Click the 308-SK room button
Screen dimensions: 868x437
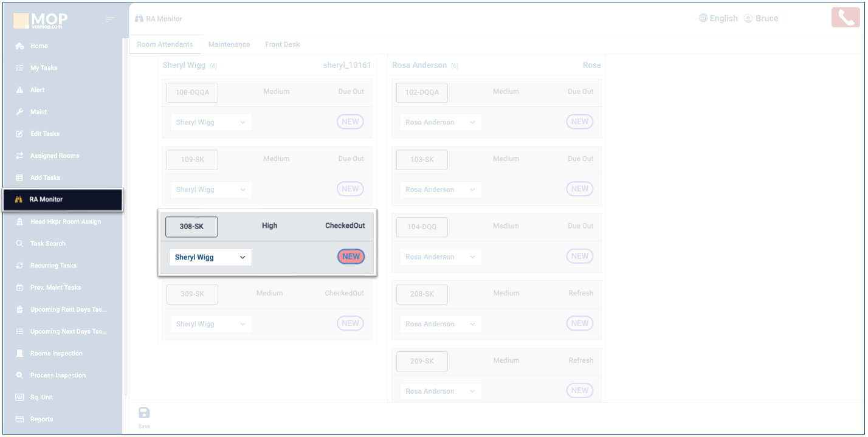pos(191,227)
